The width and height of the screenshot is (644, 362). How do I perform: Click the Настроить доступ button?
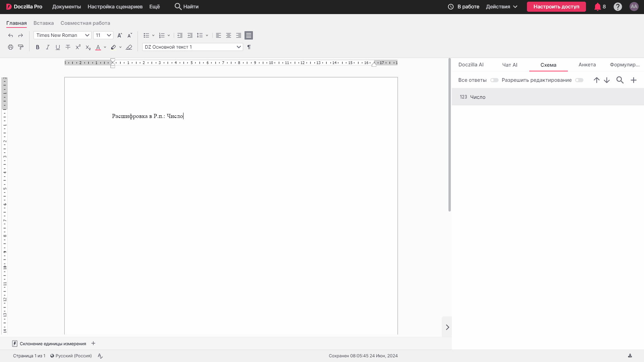coord(556,7)
